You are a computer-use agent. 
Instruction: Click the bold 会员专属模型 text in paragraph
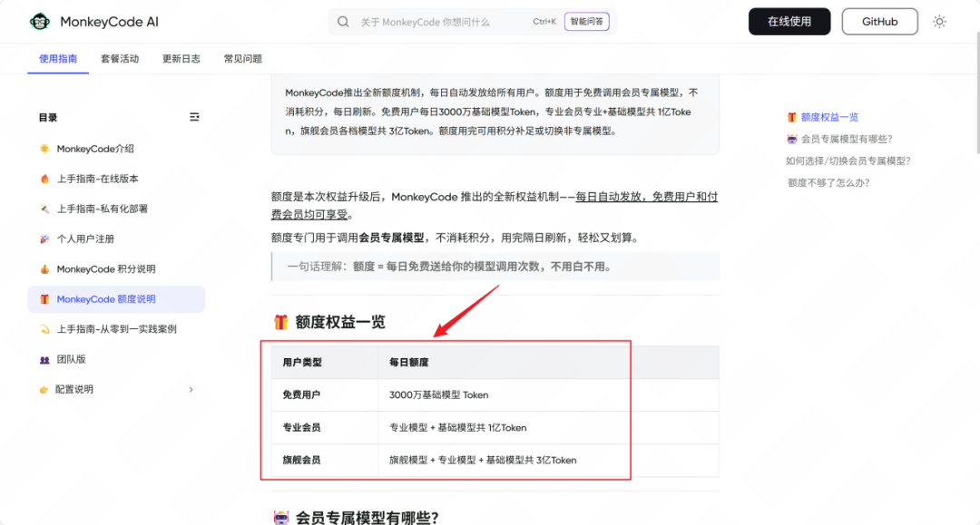click(391, 238)
